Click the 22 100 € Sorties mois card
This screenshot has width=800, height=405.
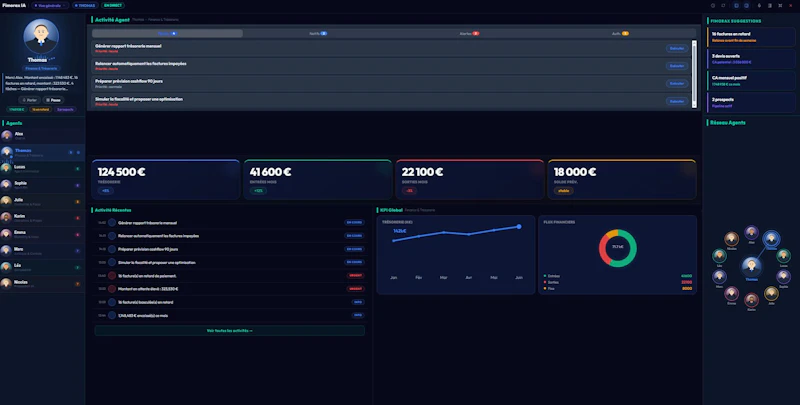(469, 179)
